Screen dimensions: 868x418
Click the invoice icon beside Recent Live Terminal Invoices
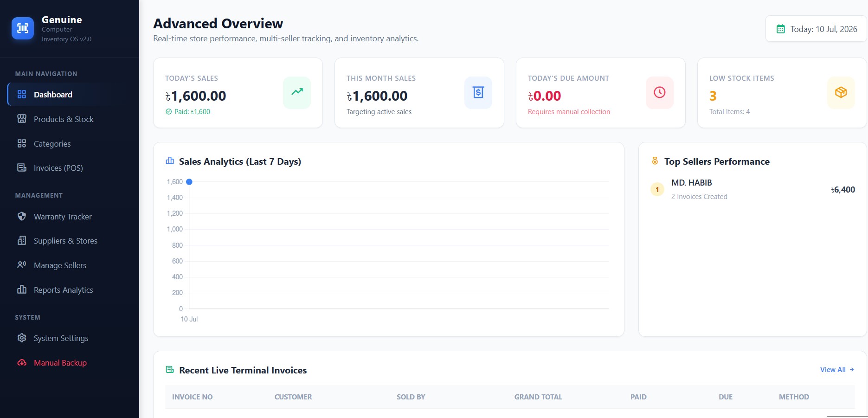click(170, 370)
